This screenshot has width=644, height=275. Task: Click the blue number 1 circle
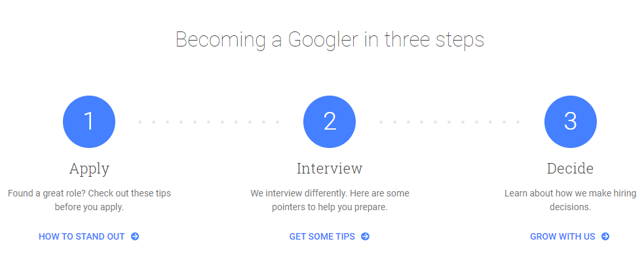89,122
